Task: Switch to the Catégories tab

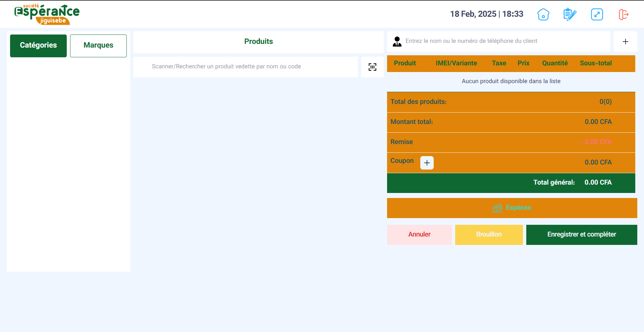Action: pos(38,46)
